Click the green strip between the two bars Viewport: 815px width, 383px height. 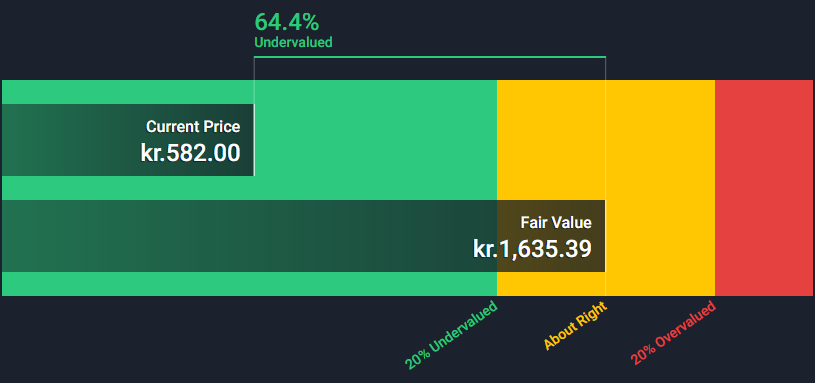tap(249, 188)
